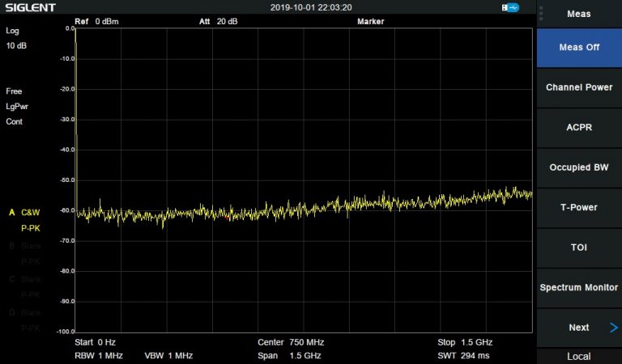Viewport: 622px width, 364px height.
Task: Tap the Next page arrow chevron
Action: click(x=613, y=328)
